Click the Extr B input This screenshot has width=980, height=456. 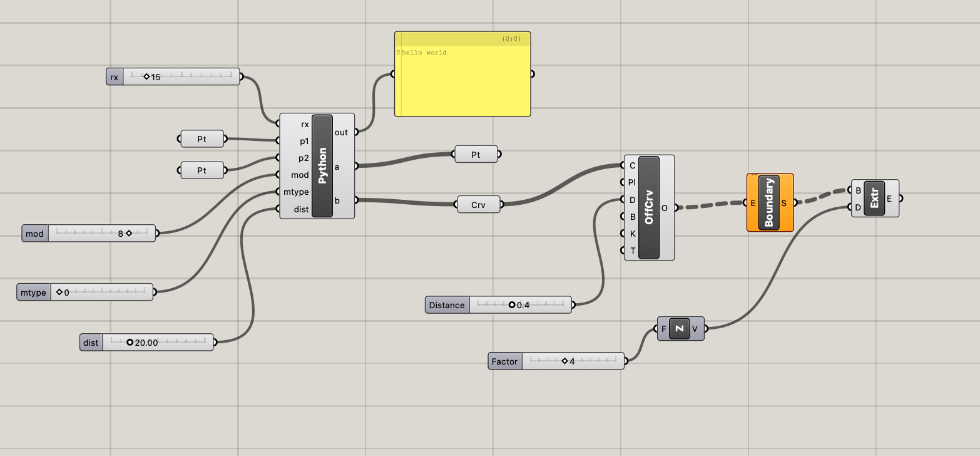857,190
